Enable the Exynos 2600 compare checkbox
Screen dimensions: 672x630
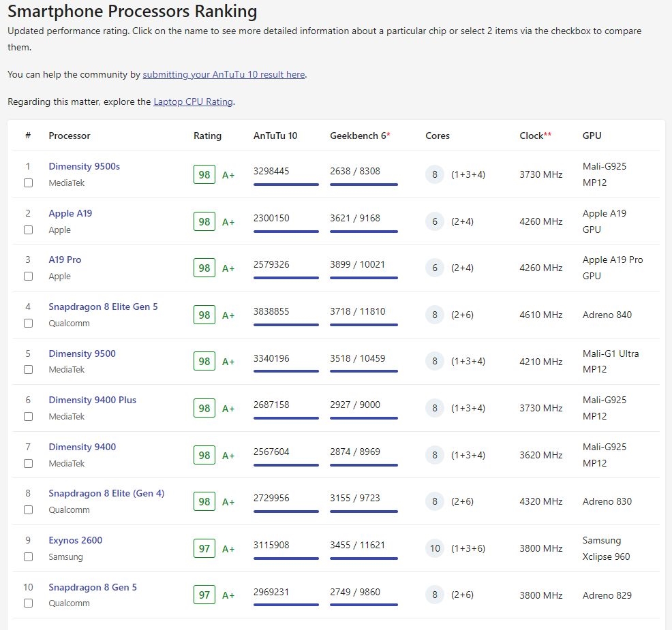(x=28, y=556)
